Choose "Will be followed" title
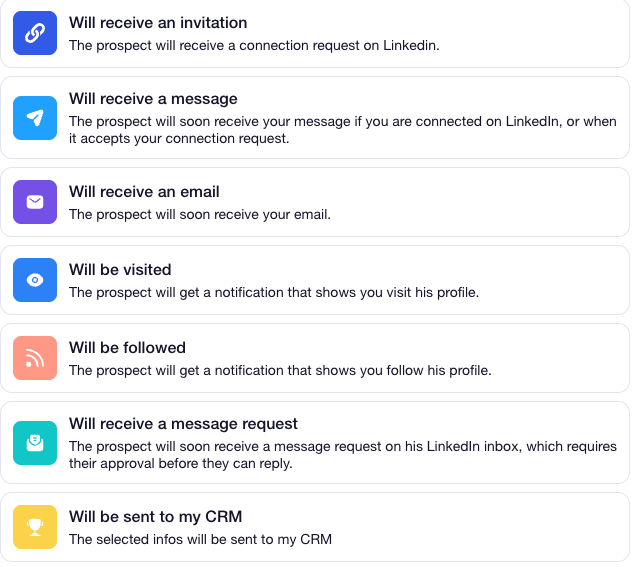 point(127,347)
